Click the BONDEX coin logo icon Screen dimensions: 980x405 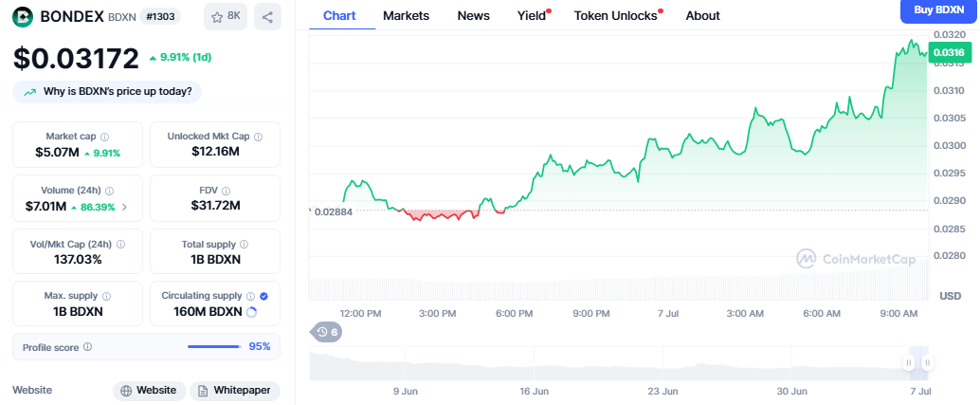(x=23, y=17)
